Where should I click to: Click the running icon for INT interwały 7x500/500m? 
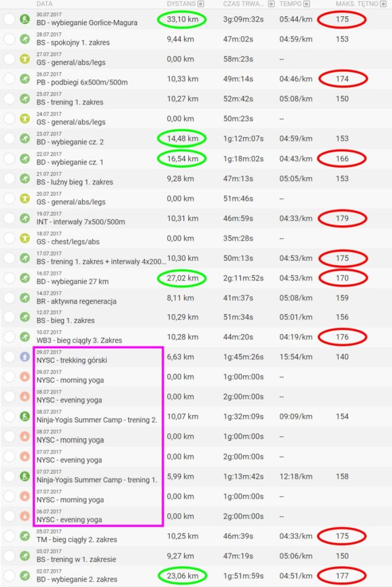pos(25,219)
